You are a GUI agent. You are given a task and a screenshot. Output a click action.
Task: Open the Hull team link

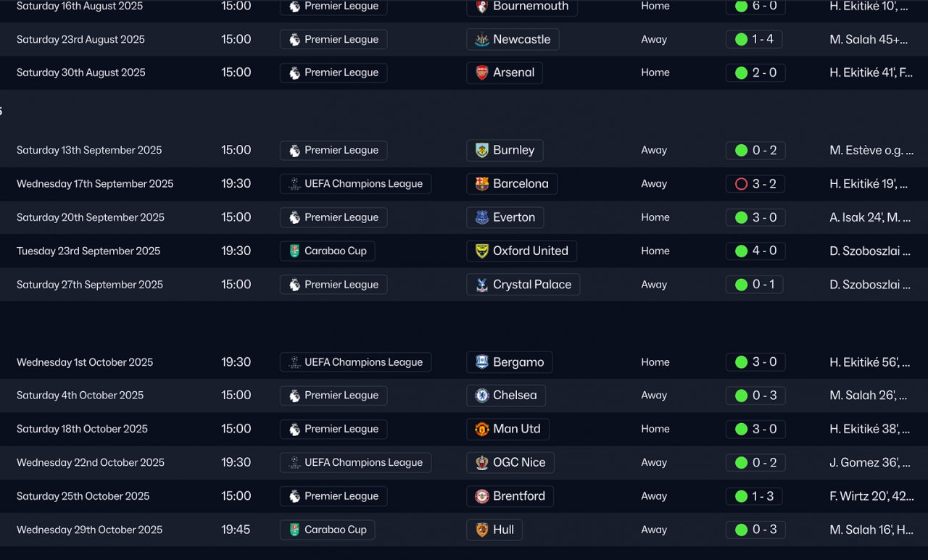503,530
